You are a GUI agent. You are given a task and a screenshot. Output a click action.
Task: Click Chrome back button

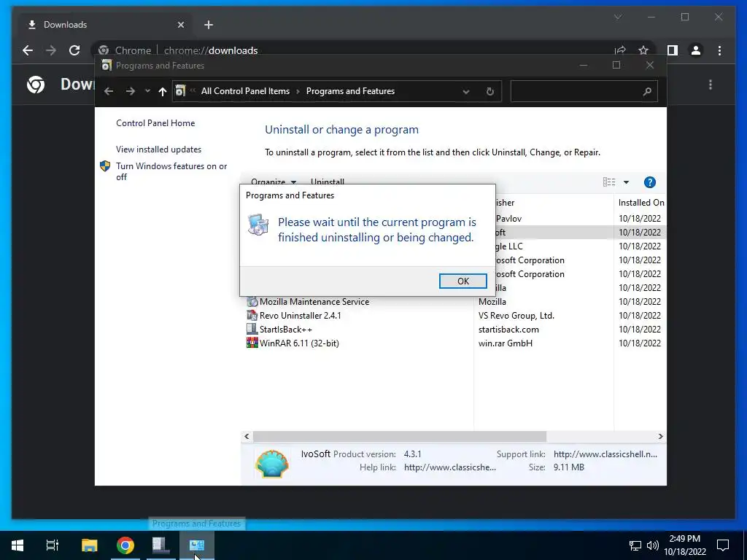[28, 50]
